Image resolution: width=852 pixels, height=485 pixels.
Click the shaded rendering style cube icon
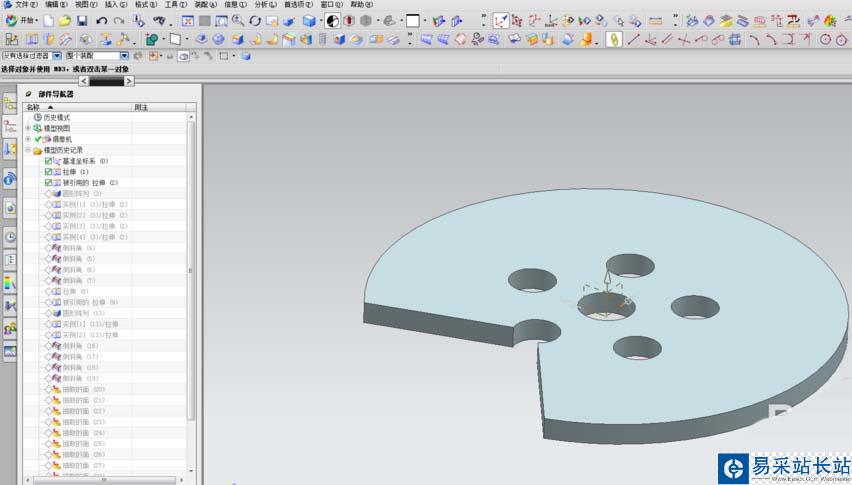click(x=309, y=21)
